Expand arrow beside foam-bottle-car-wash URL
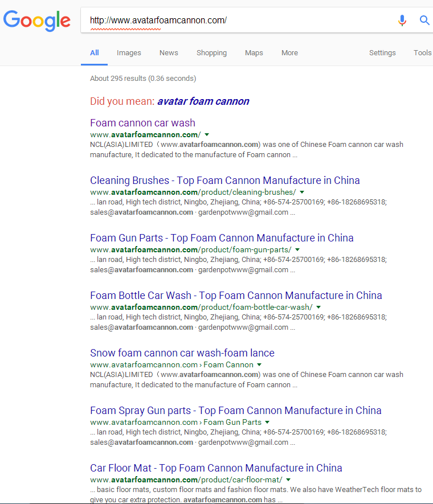This screenshot has height=504, width=433. tap(318, 308)
